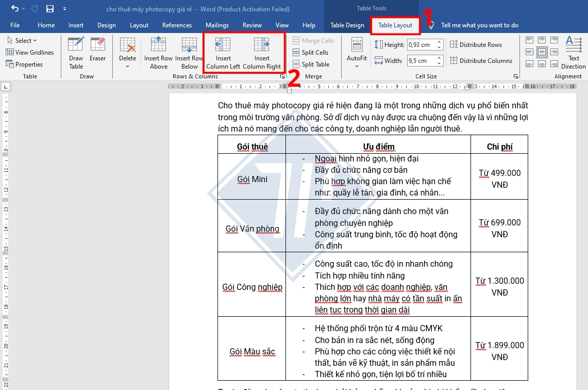Activate the Draw Table tool
Screen dimensions: 588x390
76,53
